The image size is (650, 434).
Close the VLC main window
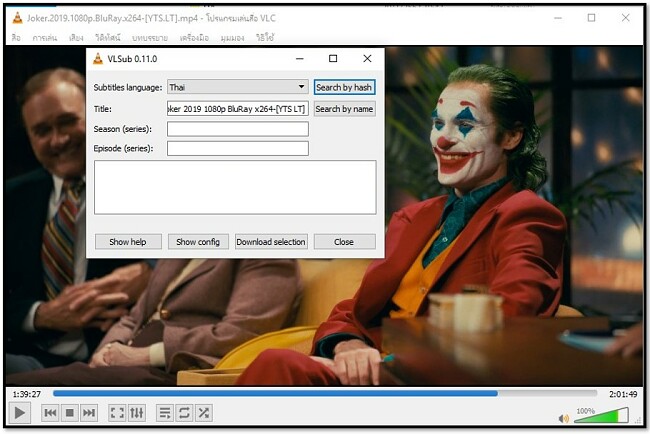626,17
